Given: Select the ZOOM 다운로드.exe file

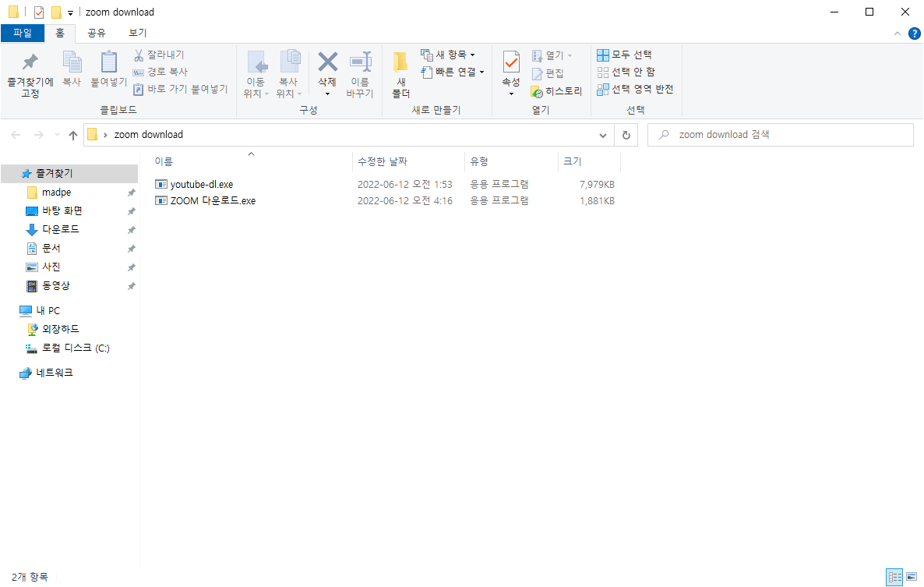Looking at the screenshot, I should click(213, 201).
